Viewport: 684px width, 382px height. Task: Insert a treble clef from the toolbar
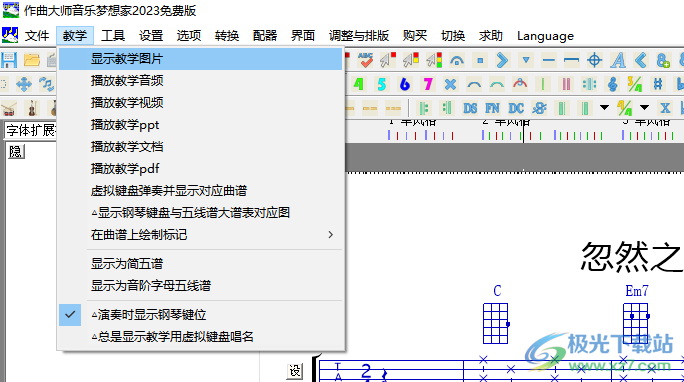click(x=612, y=84)
